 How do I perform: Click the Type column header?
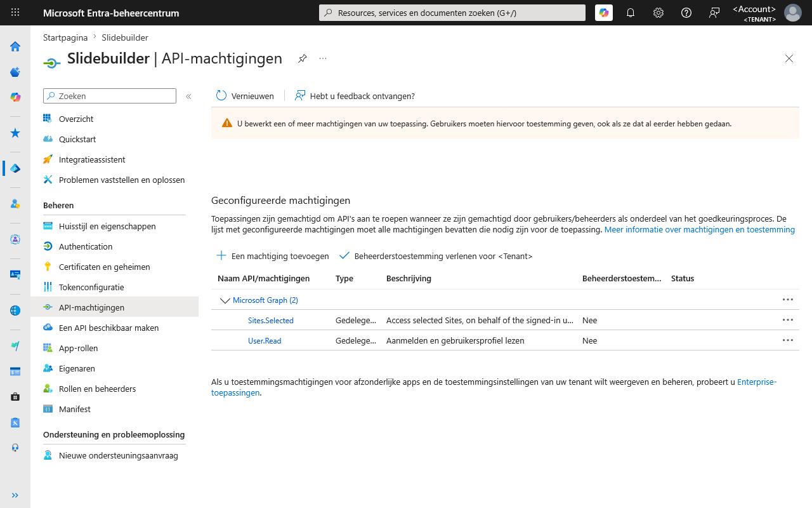(x=344, y=279)
